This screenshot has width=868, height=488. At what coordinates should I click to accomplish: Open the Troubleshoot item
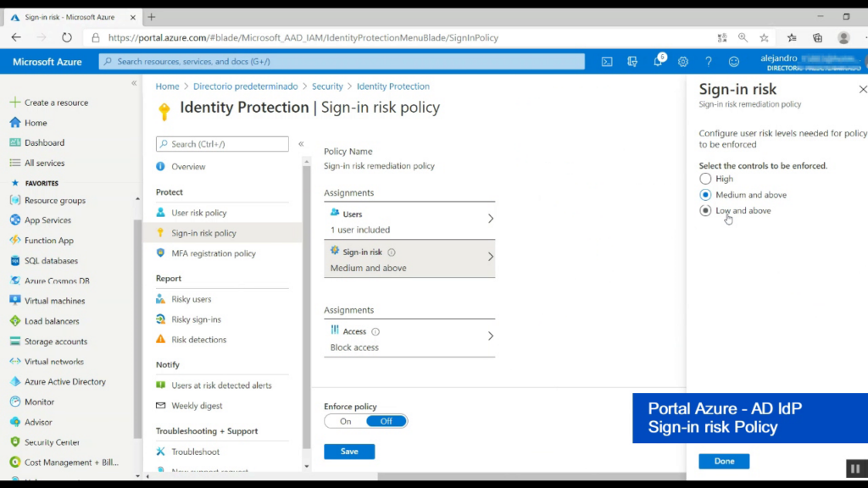[x=195, y=452]
